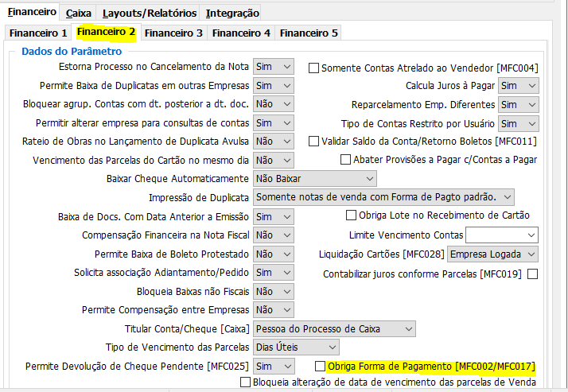
Task: Expand the Impressão de Duplicata dropdown
Action: [x=383, y=197]
